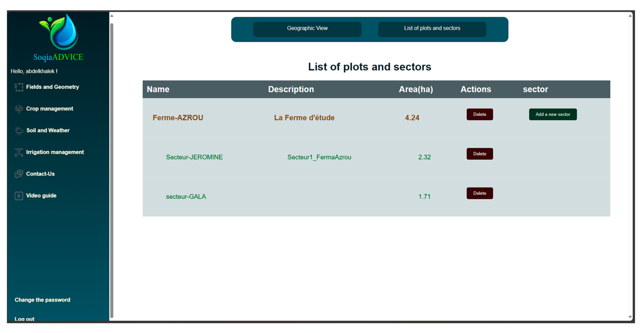Open Change the password link
The width and height of the screenshot is (644, 333).
[x=42, y=300]
